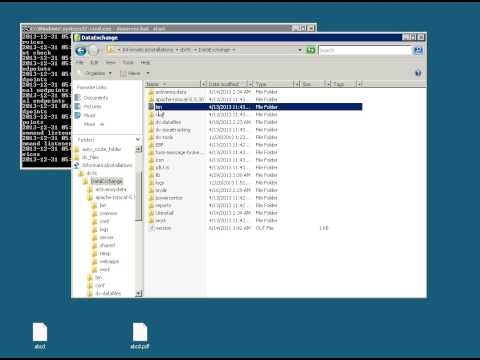Open the Tools menu

128,62
